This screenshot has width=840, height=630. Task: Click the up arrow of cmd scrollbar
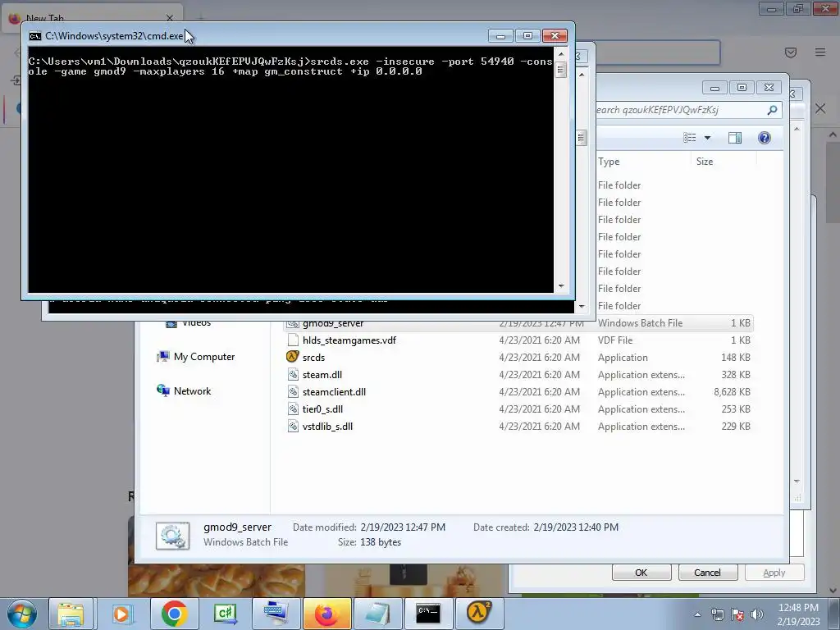[x=561, y=54]
